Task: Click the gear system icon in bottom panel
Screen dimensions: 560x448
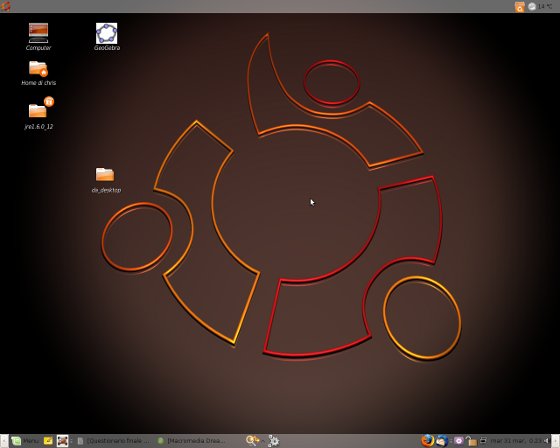Action: pos(274,441)
